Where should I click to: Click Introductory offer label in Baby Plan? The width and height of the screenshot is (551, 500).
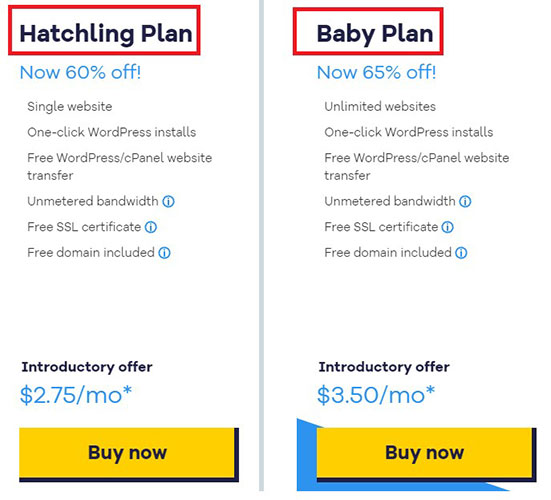(384, 367)
